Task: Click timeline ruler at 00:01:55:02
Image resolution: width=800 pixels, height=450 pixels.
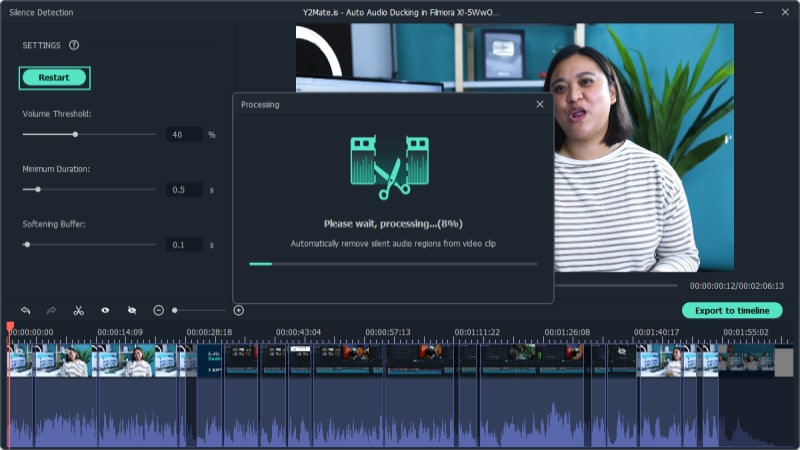Action: pos(745,332)
